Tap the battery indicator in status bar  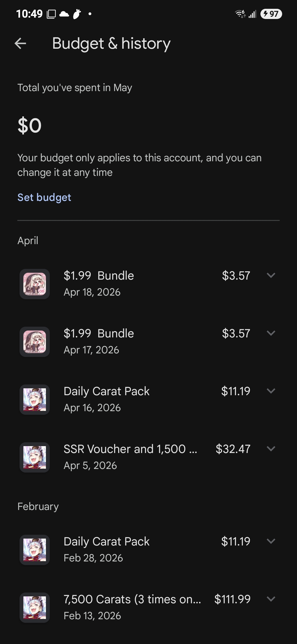tap(271, 14)
